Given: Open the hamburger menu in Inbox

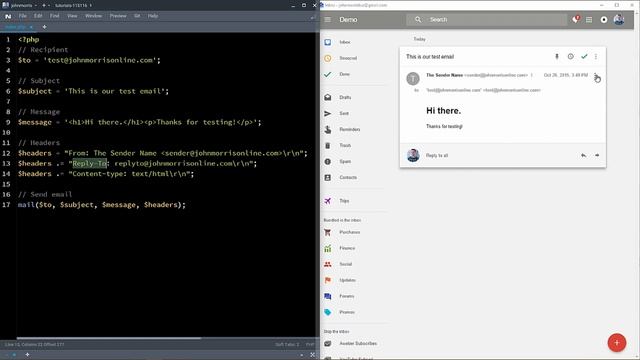Looking at the screenshot, I should 328,20.
